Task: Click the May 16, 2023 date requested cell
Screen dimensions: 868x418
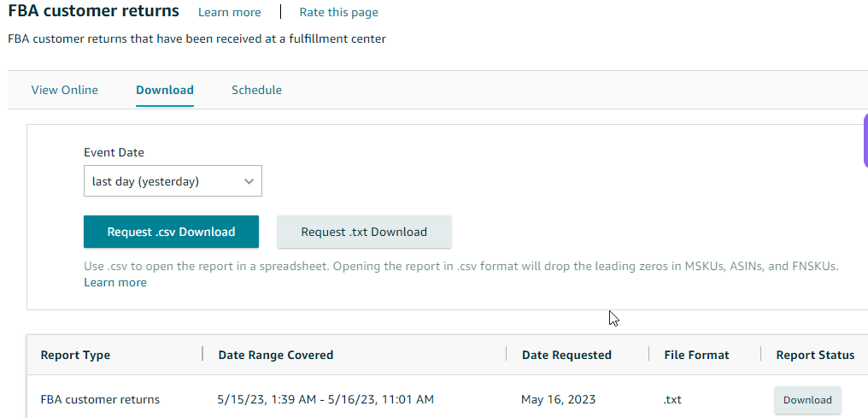Action: (x=559, y=399)
